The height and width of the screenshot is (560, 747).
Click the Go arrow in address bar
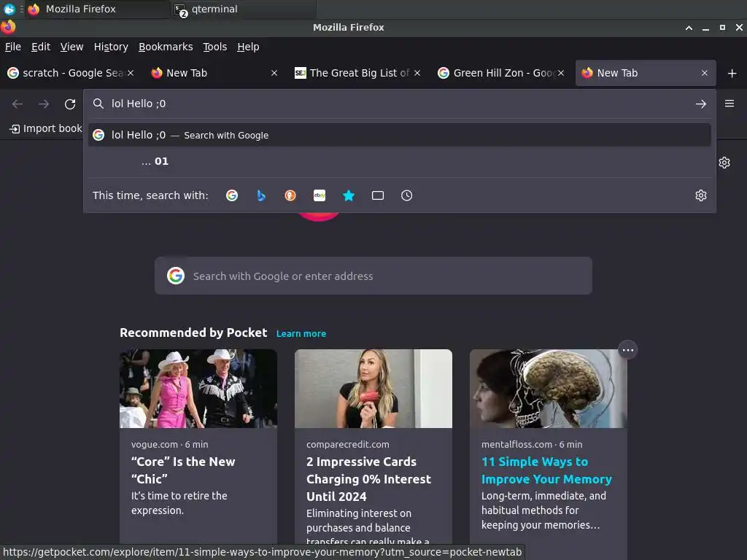click(701, 104)
